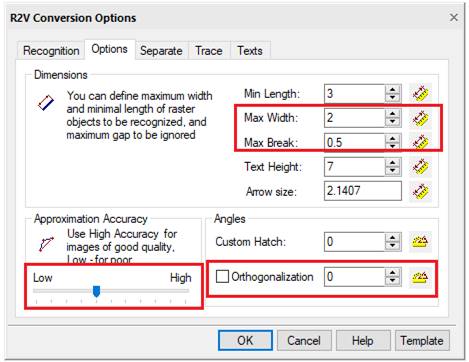Click the Max Width input field
This screenshot has width=469, height=362.
tap(354, 118)
